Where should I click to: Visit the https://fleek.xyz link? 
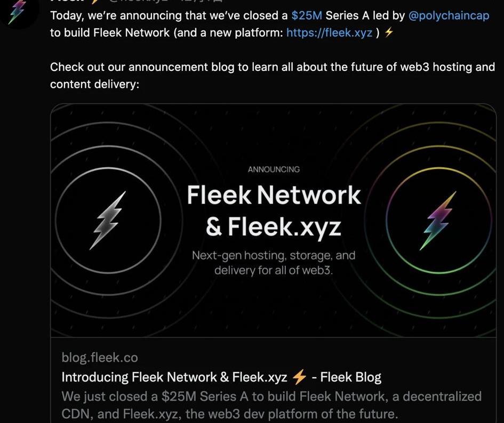point(329,33)
